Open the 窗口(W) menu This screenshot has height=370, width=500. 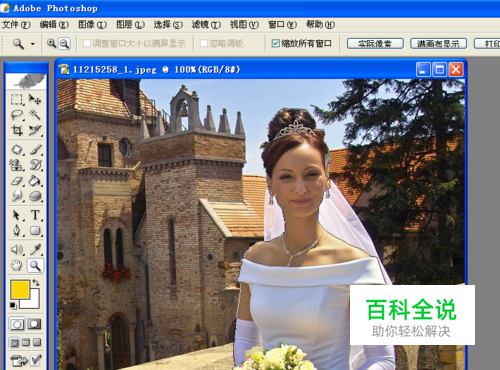[x=283, y=24]
